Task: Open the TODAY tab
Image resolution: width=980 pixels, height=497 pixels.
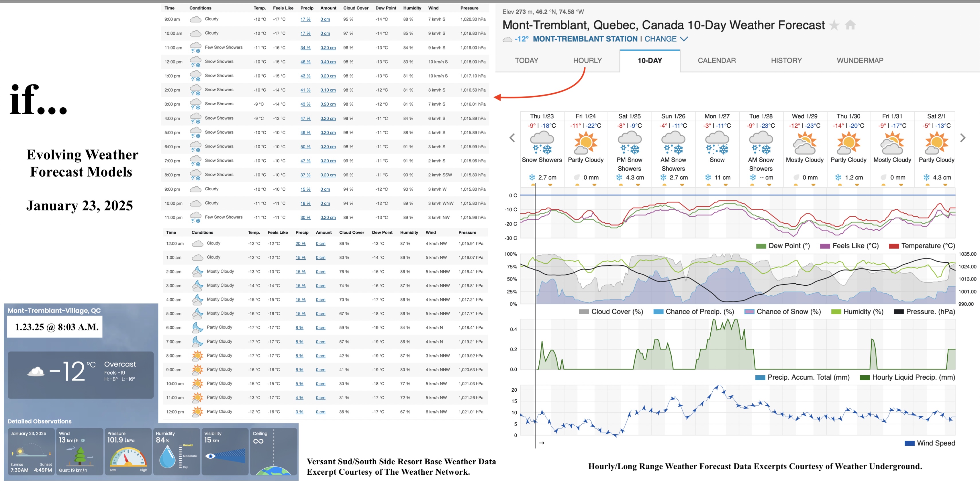Action: (x=526, y=60)
